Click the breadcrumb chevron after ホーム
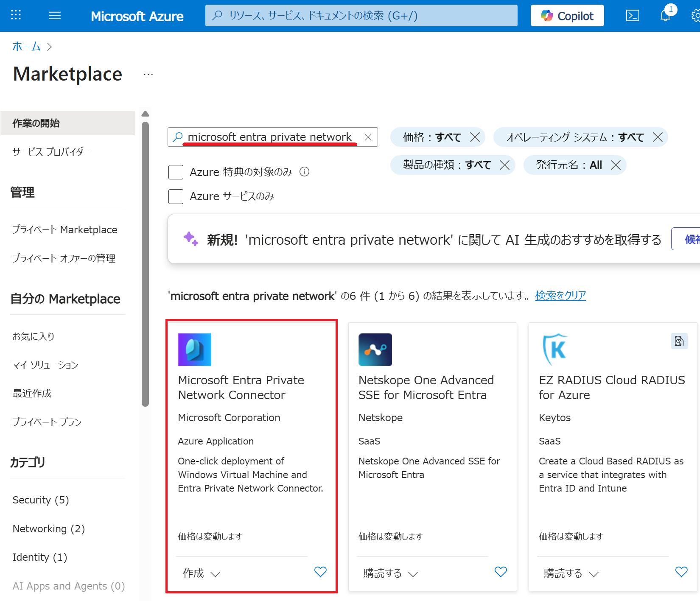This screenshot has width=700, height=601. click(x=49, y=47)
